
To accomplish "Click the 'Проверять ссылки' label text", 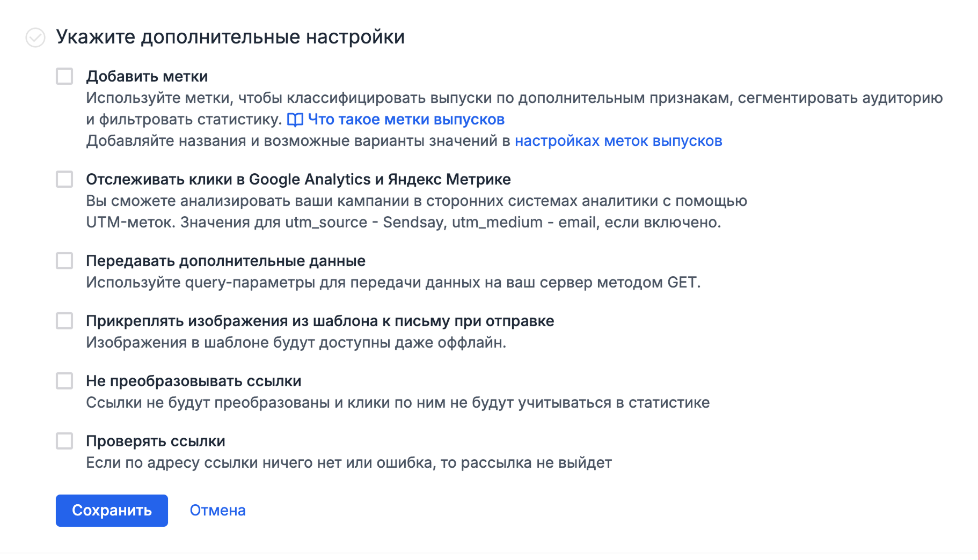I will [x=156, y=441].
